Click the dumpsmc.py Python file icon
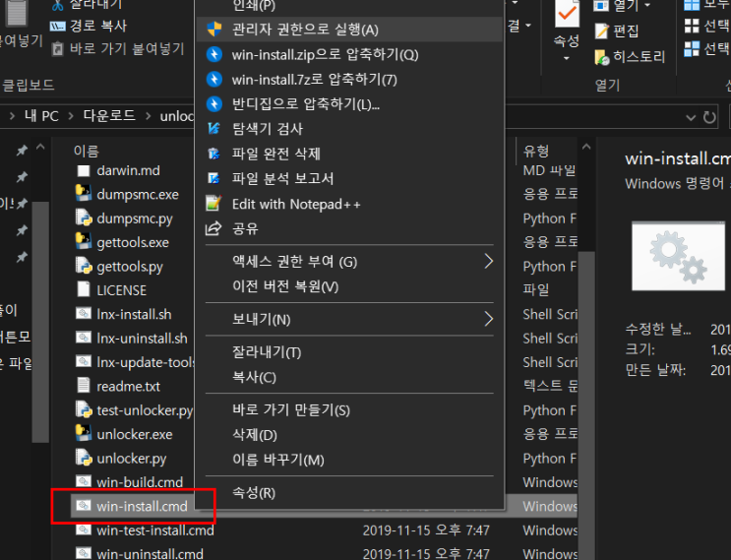Image resolution: width=731 pixels, height=560 pixels. [x=84, y=218]
